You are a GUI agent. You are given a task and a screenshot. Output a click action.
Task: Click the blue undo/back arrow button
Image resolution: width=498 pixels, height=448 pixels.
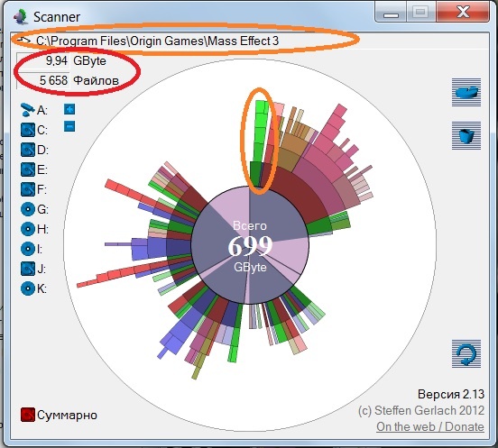466,353
